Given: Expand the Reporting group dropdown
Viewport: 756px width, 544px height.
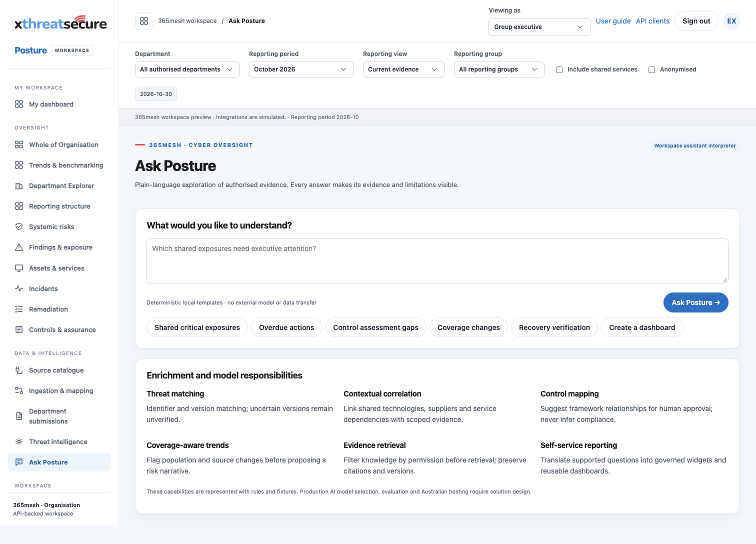Looking at the screenshot, I should (x=499, y=69).
